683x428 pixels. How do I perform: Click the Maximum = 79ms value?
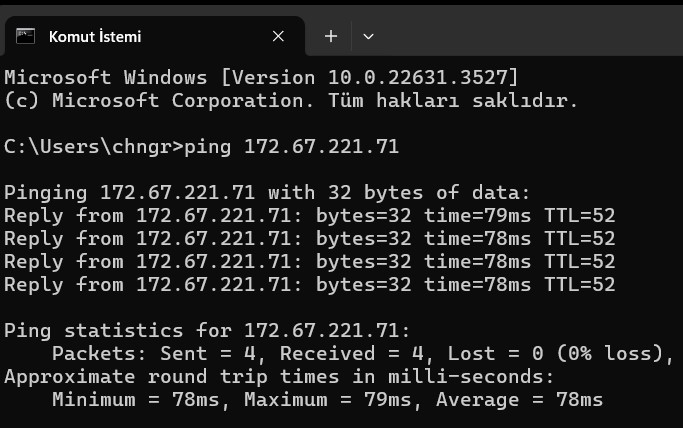tap(327, 400)
